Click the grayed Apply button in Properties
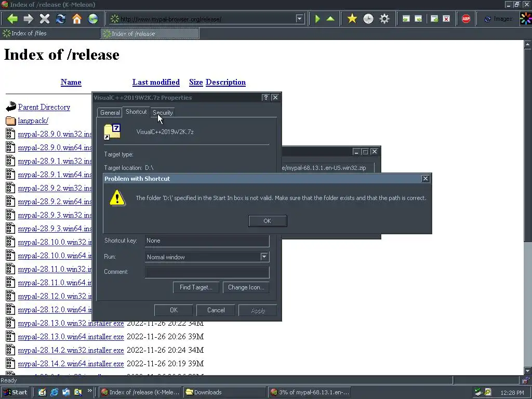Screen dimensions: 532x399 [x=258, y=311]
